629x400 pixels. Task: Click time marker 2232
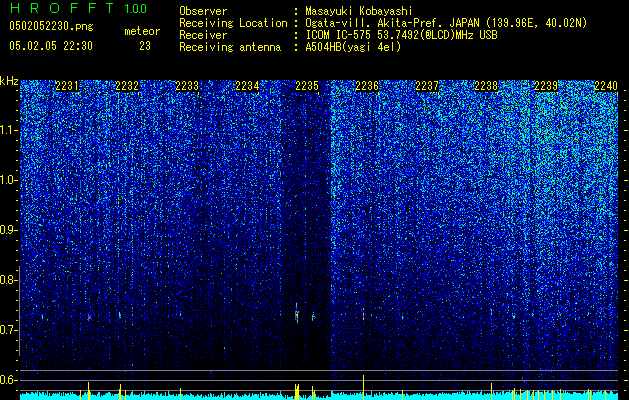click(127, 86)
